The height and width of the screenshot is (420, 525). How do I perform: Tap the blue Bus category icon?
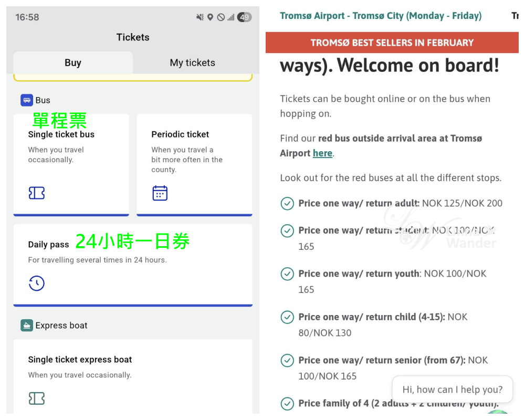click(x=27, y=100)
